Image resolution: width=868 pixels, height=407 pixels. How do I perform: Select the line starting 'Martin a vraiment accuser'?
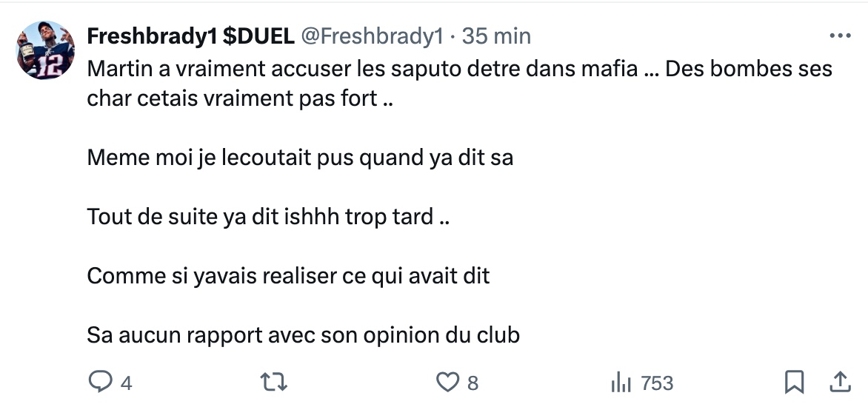coord(459,69)
